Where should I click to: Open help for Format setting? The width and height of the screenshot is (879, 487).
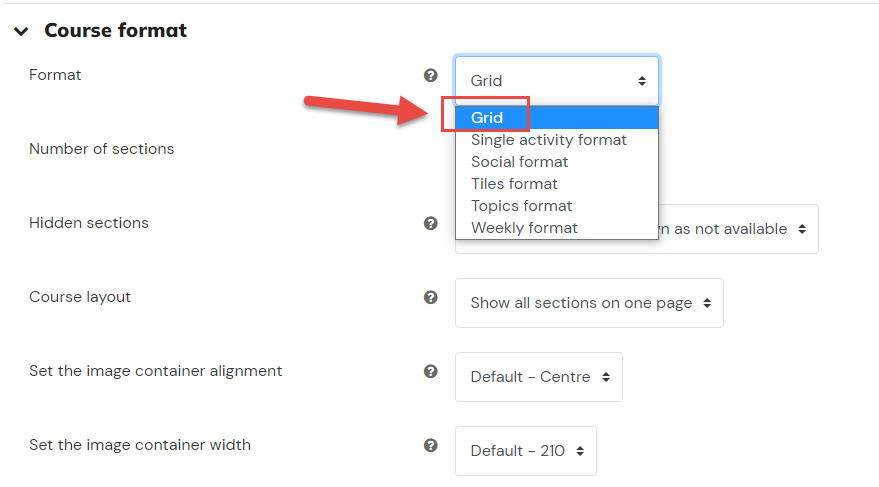pos(431,75)
